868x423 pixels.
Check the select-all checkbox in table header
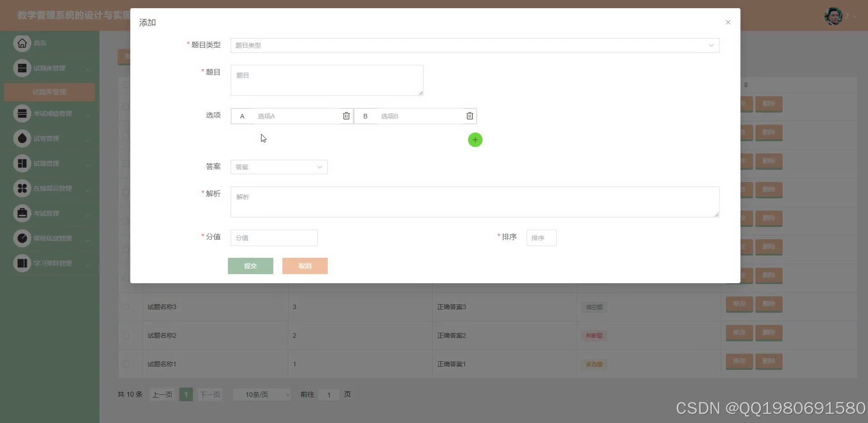point(126,84)
